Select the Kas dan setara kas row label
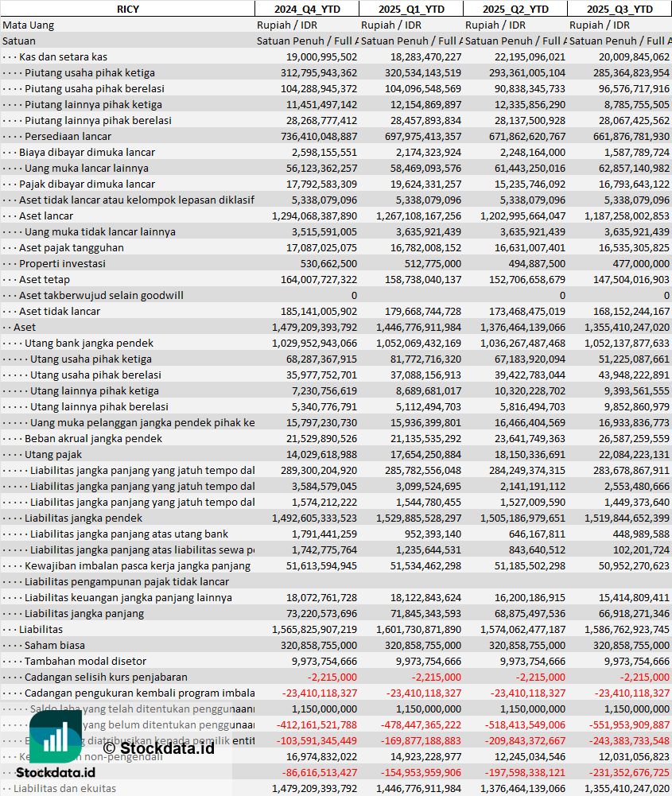This screenshot has height=796, width=672. [x=63, y=57]
